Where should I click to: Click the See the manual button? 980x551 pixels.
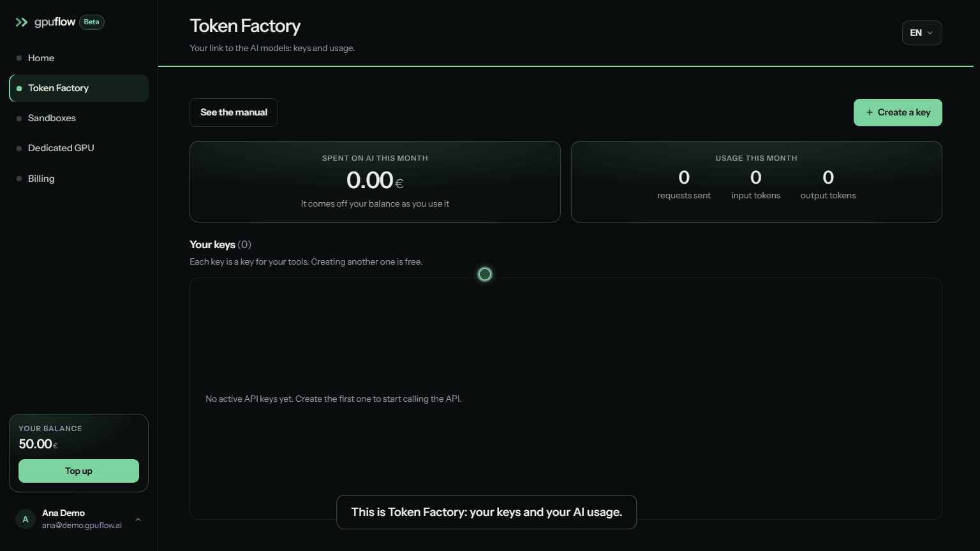point(234,113)
